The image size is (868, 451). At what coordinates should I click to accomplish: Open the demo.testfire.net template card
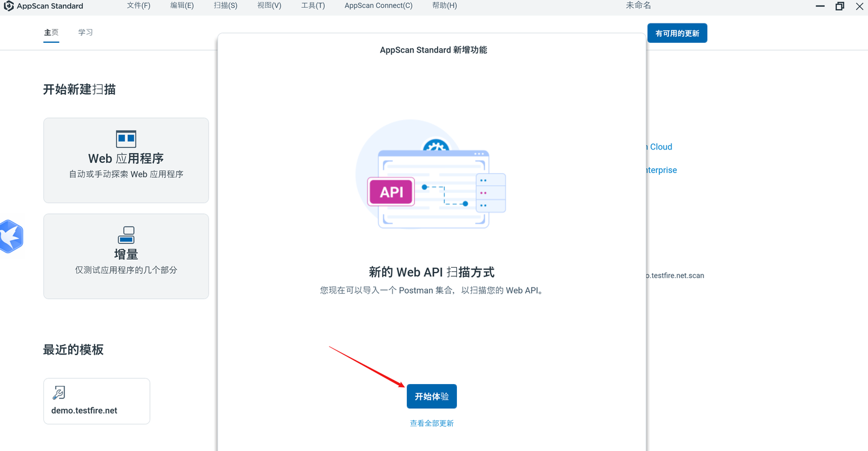[x=96, y=401]
